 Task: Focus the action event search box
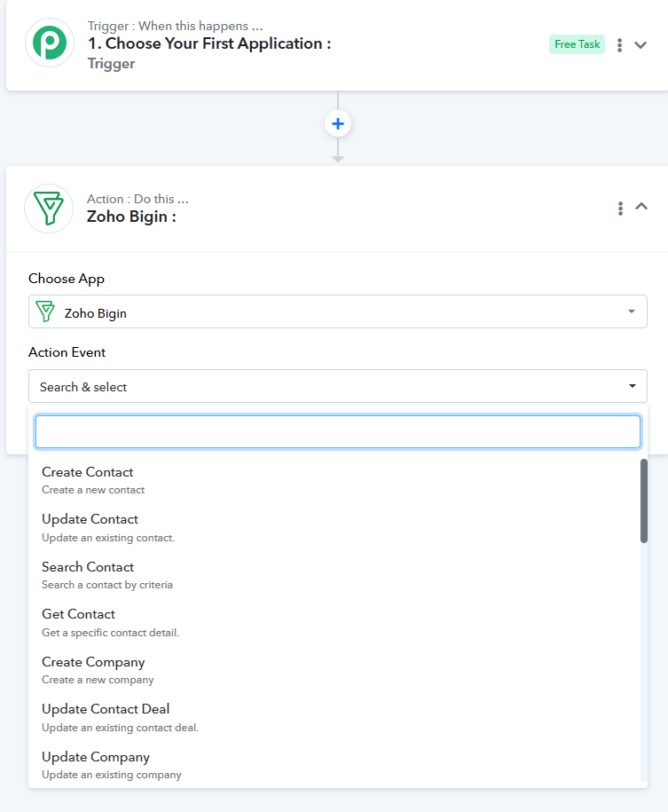338,432
